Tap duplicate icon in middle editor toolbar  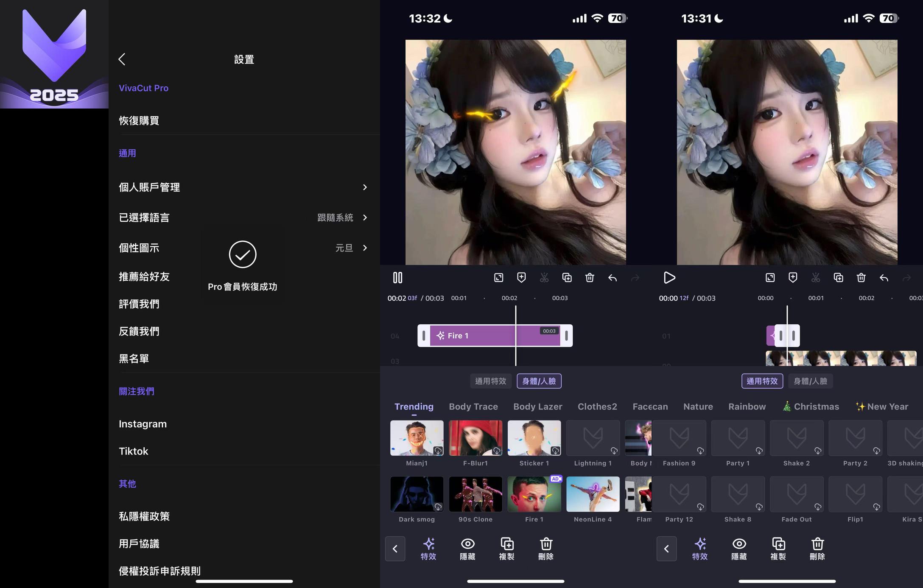pyautogui.click(x=567, y=278)
